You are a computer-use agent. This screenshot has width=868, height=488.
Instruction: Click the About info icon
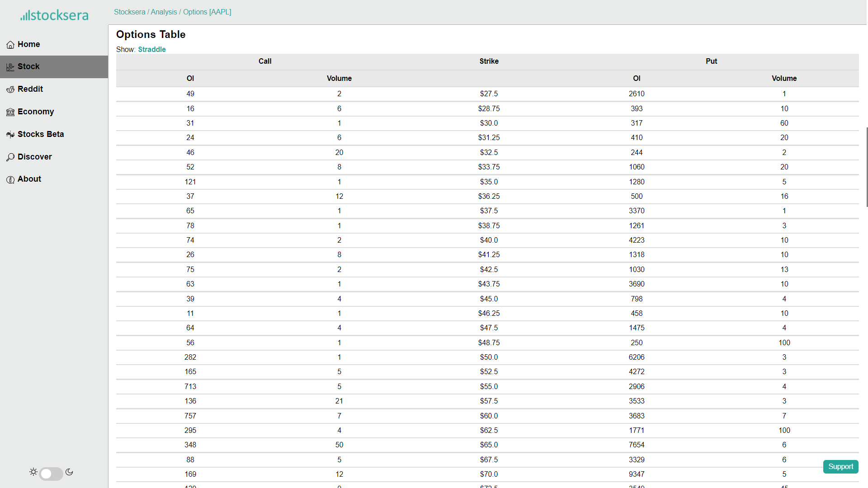10,179
